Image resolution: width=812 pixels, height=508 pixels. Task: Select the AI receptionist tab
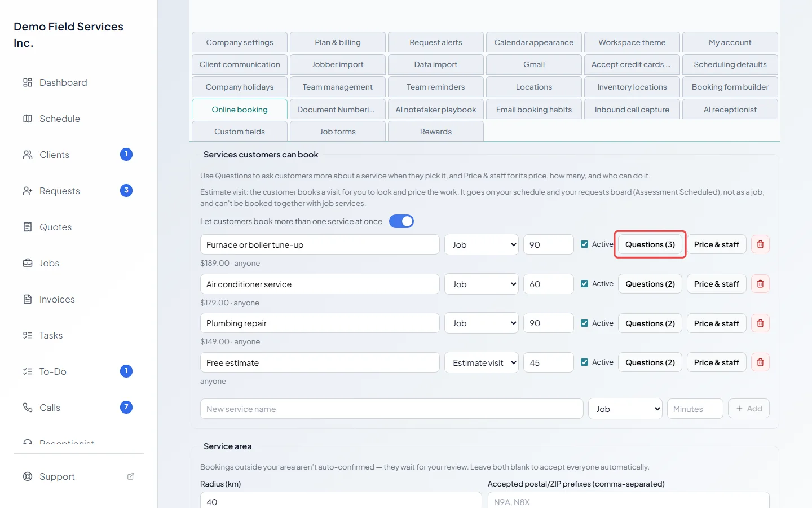coord(730,110)
